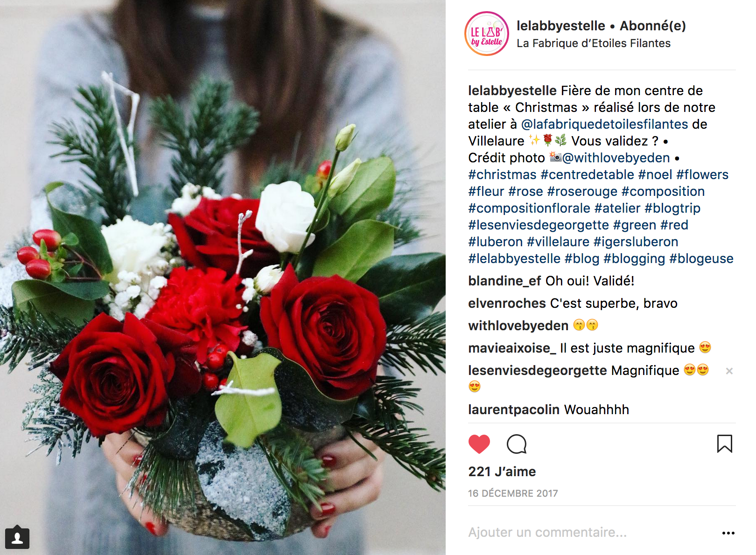
Task: Unlike the post with the red heart
Action: pyautogui.click(x=479, y=444)
